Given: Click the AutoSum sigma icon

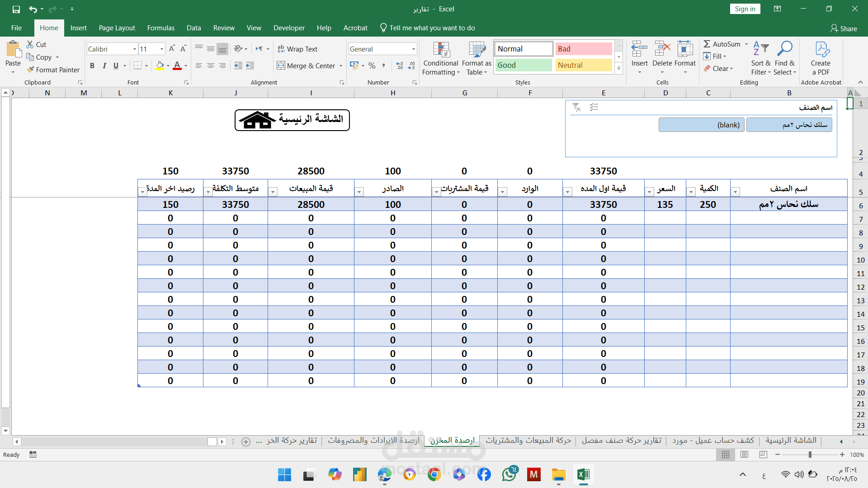Looking at the screenshot, I should point(707,44).
